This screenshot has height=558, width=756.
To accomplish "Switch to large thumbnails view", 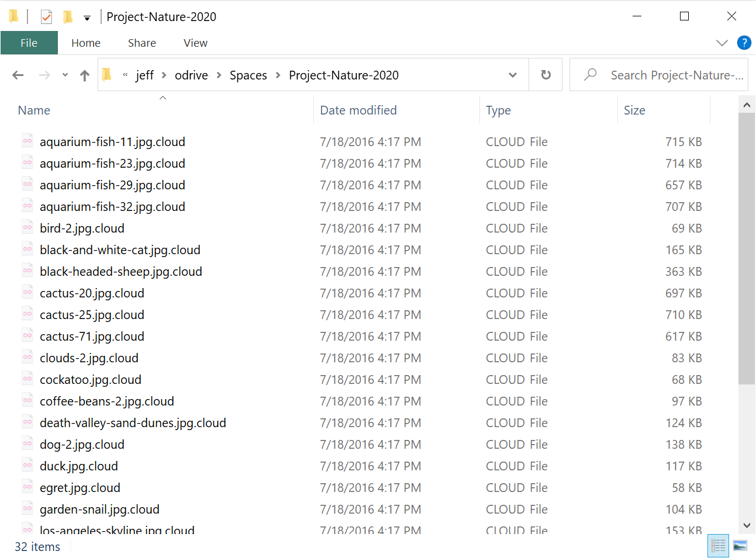I will coord(740,546).
